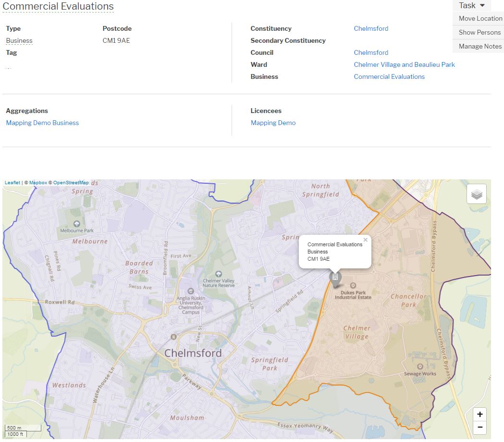
Task: Click the Westlands map label
Action: click(69, 385)
